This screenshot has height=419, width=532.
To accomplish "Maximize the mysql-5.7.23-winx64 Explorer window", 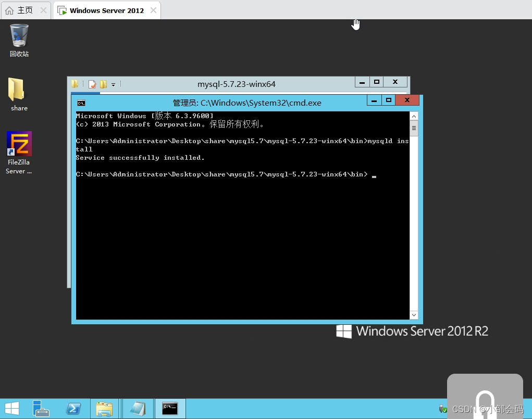I will point(377,82).
